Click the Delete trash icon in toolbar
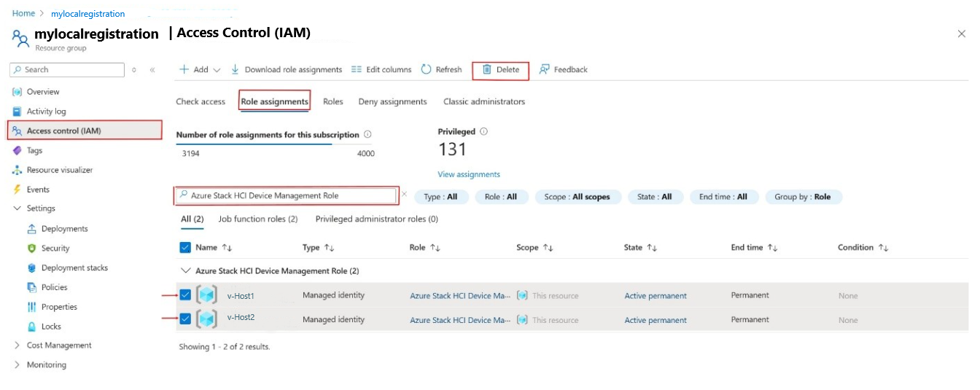This screenshot has width=980, height=390. (x=487, y=70)
